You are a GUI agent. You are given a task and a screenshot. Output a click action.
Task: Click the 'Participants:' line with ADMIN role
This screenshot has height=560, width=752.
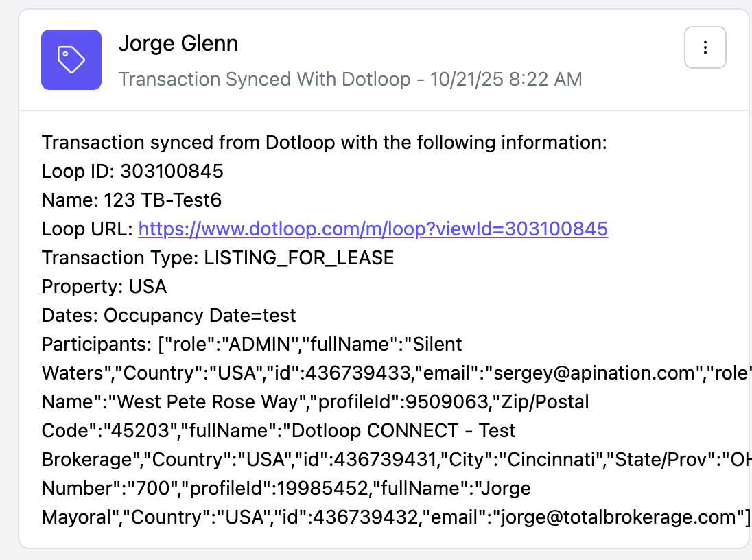click(252, 344)
